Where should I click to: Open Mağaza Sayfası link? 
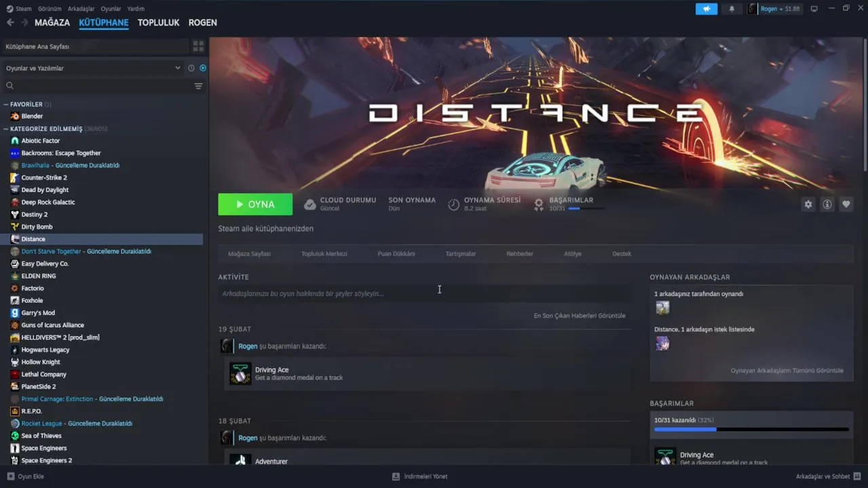tap(250, 253)
